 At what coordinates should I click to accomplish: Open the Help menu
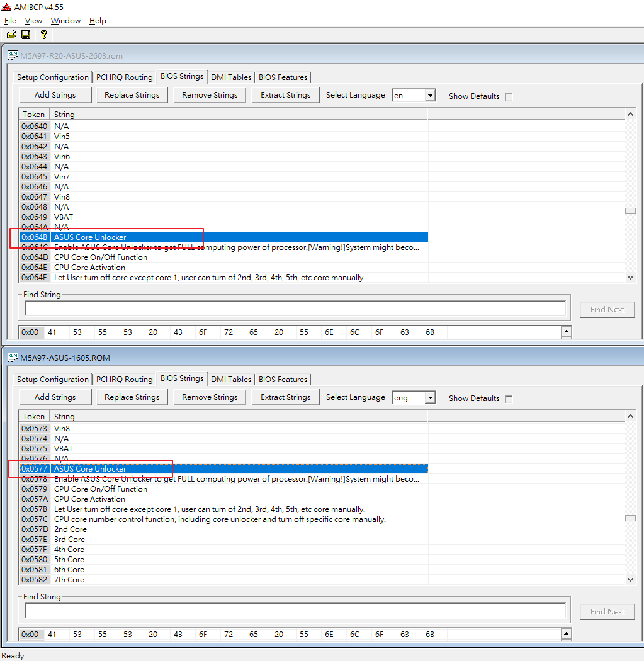tap(98, 21)
